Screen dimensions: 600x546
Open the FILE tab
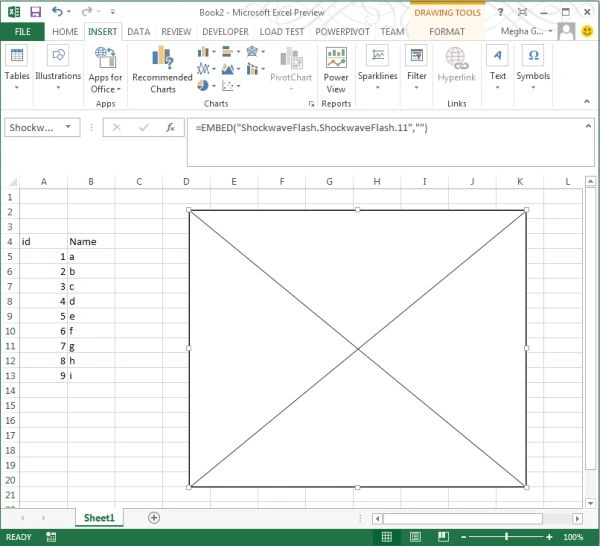tap(23, 32)
